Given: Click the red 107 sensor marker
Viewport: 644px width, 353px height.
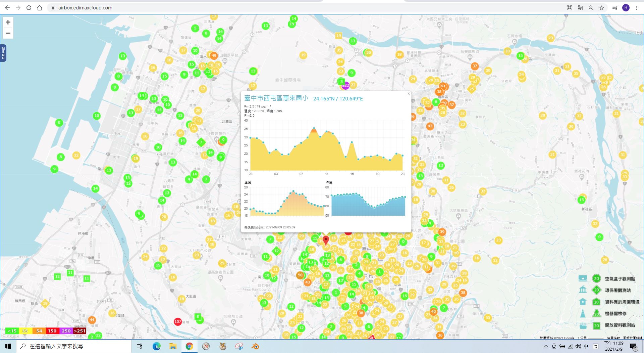Looking at the screenshot, I should (178, 321).
